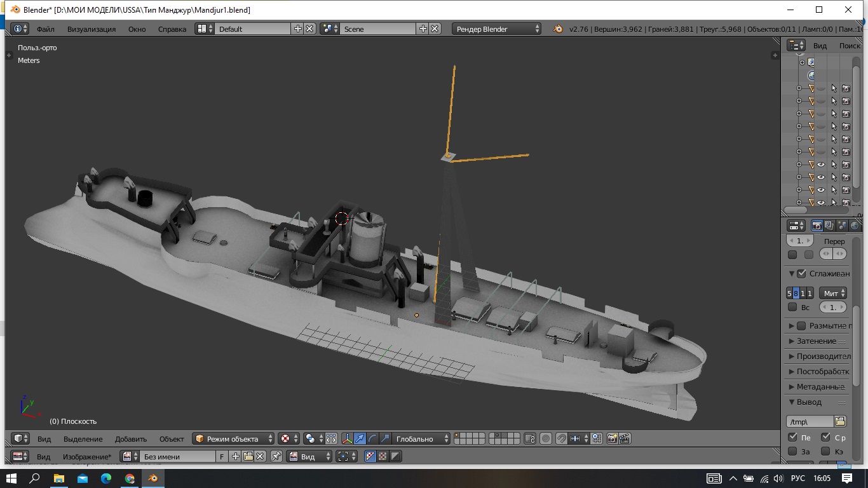Screen dimensions: 868x488
Task: Click the pin image icon in image editor
Action: (x=276, y=456)
